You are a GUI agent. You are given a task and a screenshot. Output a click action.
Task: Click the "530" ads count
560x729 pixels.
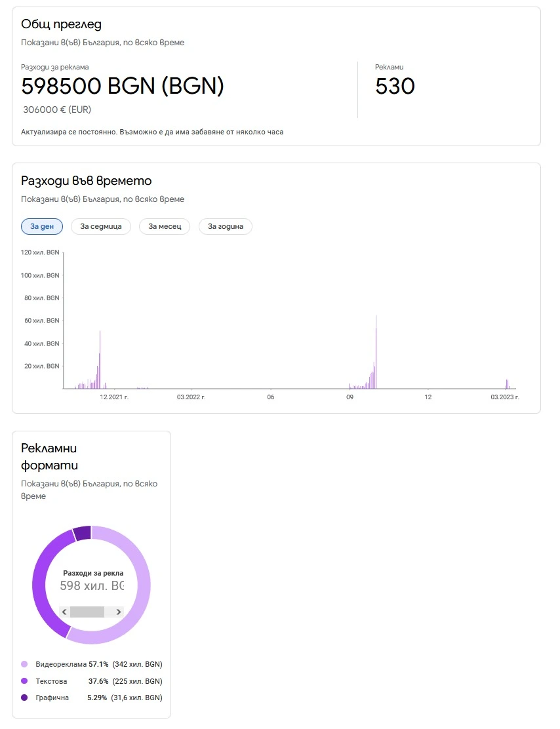(x=395, y=87)
